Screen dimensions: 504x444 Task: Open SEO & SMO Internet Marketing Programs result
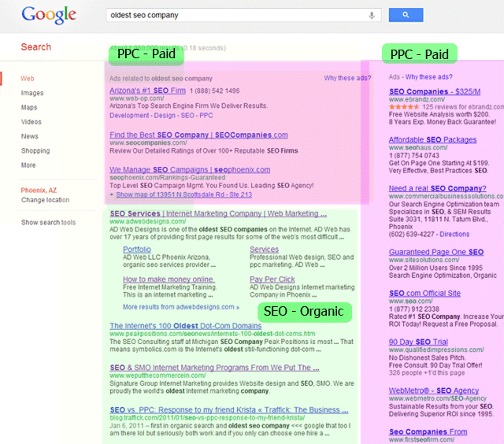click(x=214, y=368)
